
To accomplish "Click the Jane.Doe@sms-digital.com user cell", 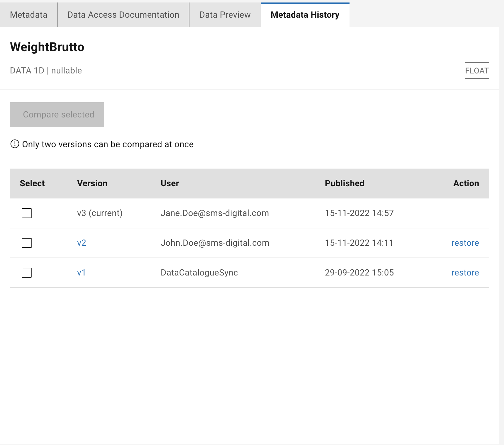I will [x=215, y=213].
